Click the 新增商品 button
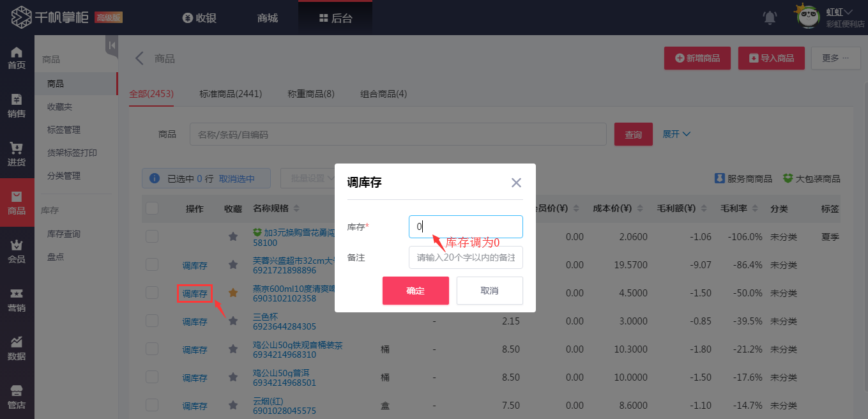Screen dimensions: 868x419 click(697, 57)
